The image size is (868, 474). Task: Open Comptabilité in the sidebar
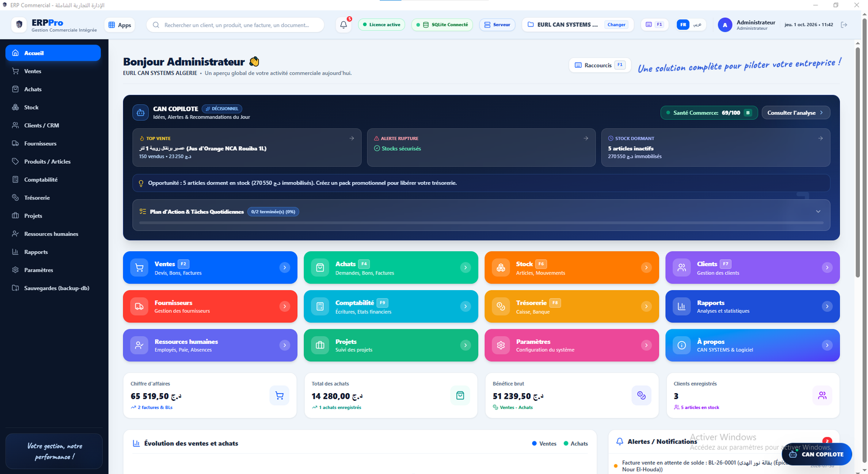coord(53,180)
